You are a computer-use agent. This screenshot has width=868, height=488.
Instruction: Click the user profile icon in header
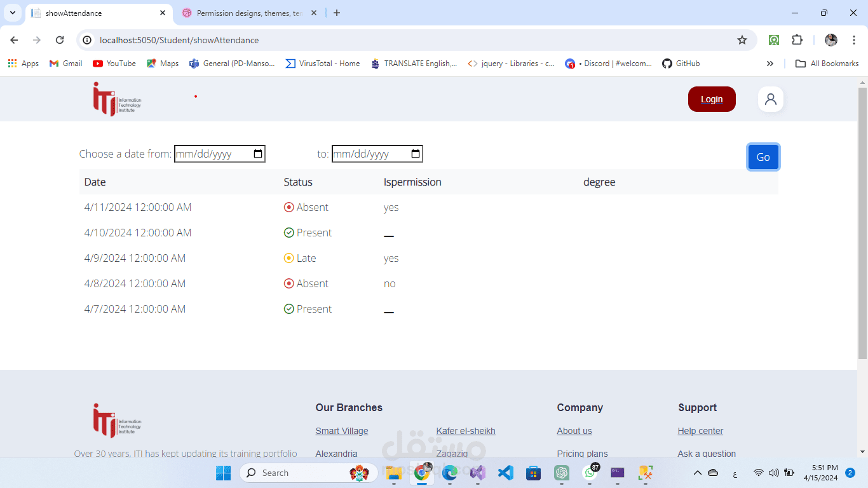[771, 99]
